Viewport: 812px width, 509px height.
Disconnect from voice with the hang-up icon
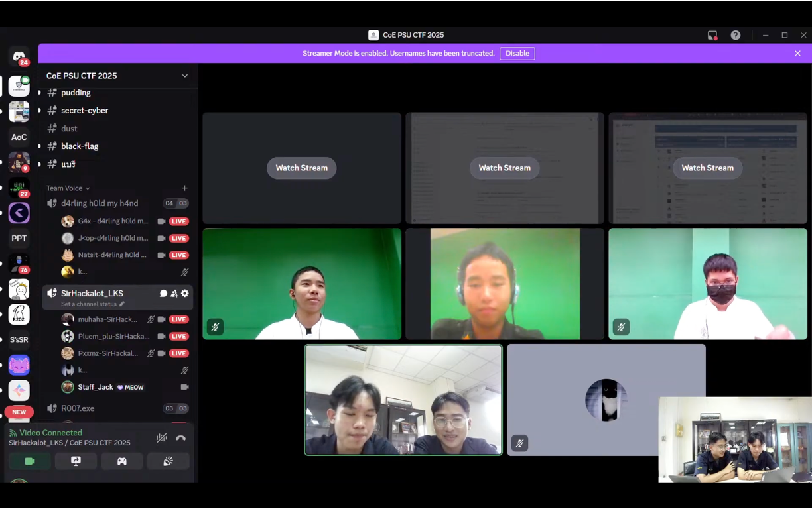tap(180, 438)
